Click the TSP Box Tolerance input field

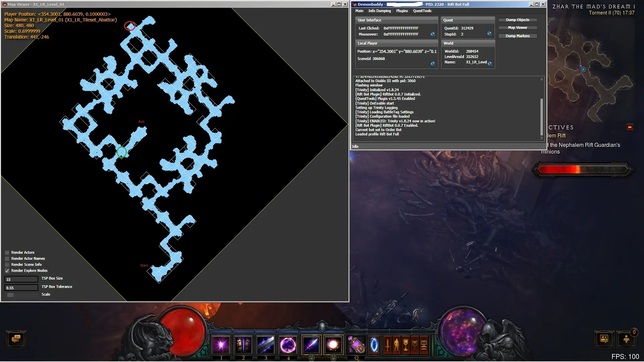[21, 288]
